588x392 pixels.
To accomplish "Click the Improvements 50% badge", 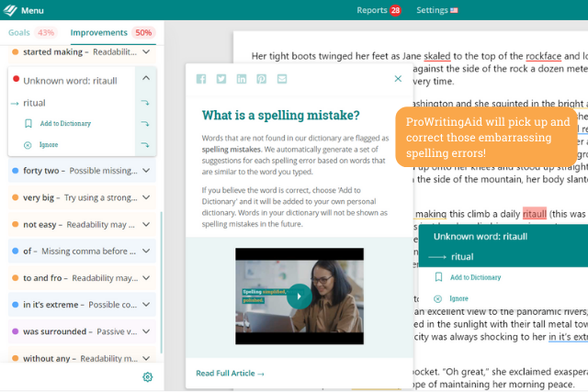I will (x=143, y=33).
